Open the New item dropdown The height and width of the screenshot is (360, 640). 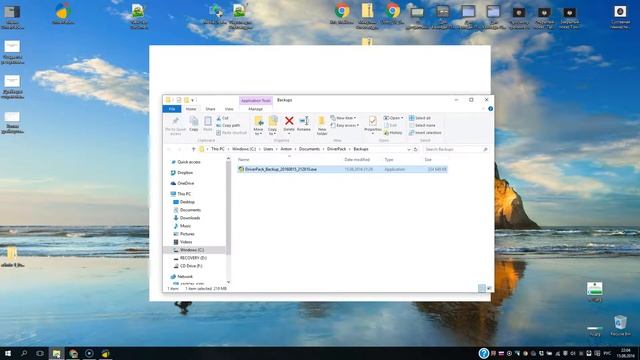coord(343,118)
